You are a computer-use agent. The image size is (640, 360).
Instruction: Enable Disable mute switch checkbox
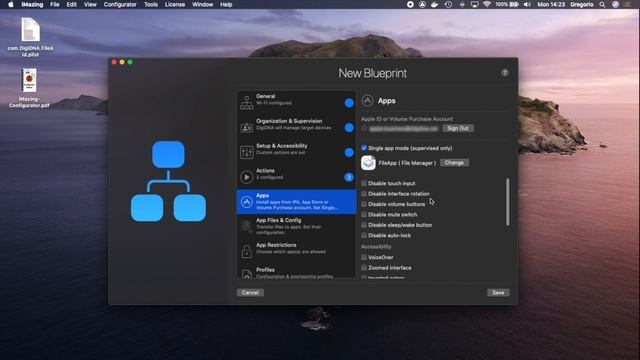364,214
